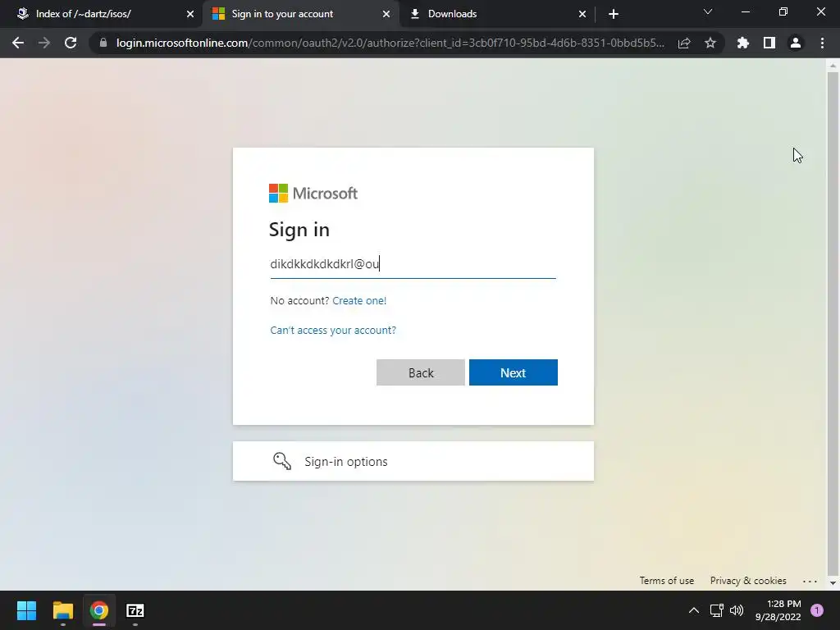Open the Chrome three-dot menu

click(x=822, y=43)
